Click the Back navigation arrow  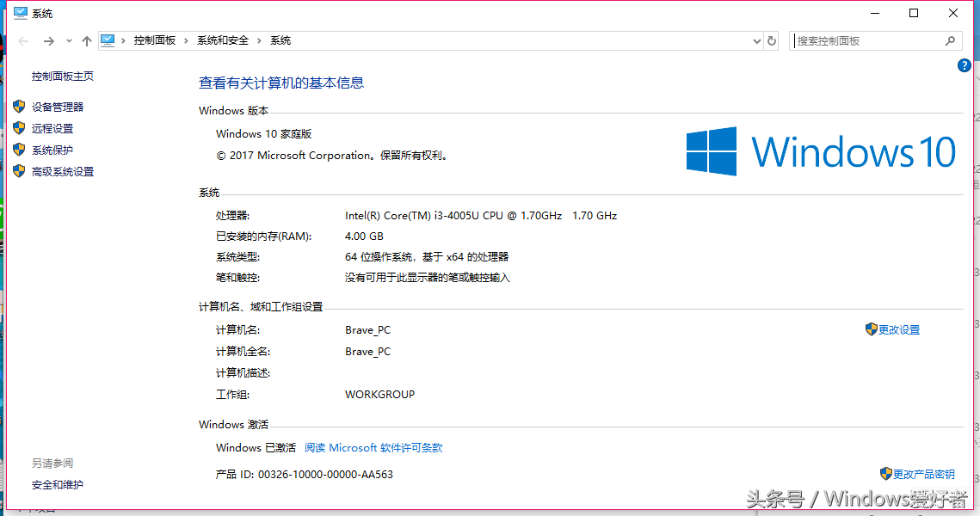24,41
